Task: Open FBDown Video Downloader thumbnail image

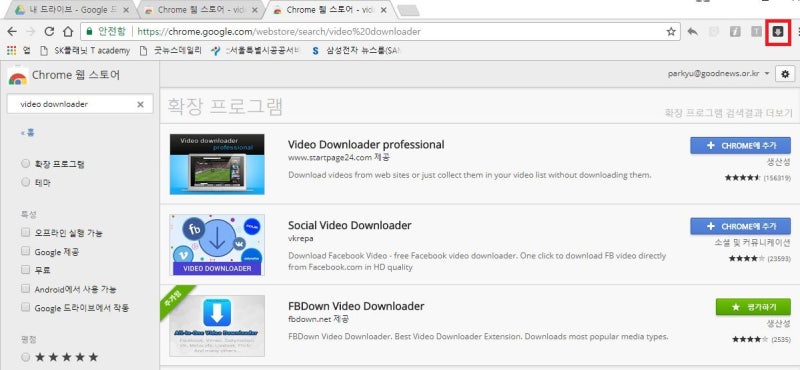Action: click(x=217, y=326)
